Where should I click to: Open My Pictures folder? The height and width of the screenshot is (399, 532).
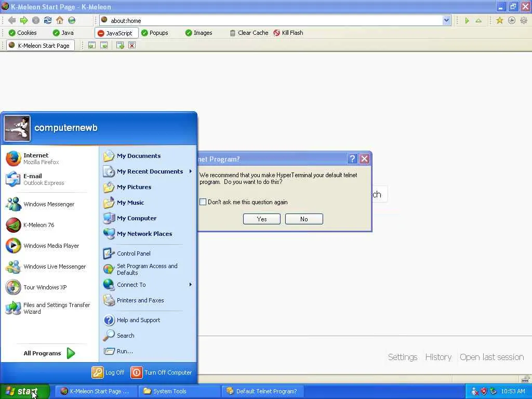(148, 187)
